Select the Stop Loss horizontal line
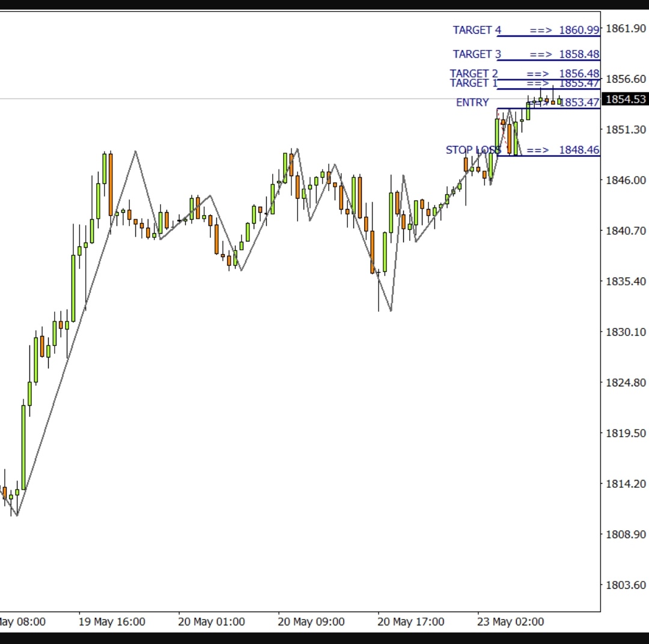The height and width of the screenshot is (644, 649). 549,156
